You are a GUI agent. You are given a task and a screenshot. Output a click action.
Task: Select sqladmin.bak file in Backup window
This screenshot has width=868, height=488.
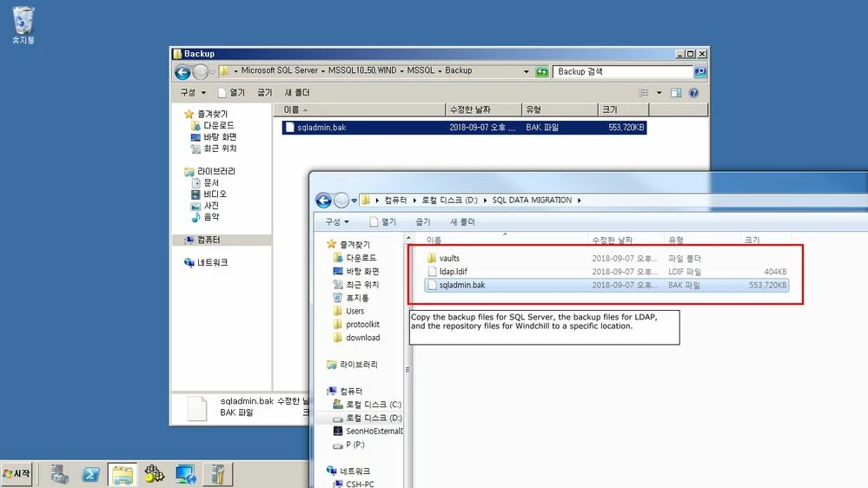pos(464,128)
